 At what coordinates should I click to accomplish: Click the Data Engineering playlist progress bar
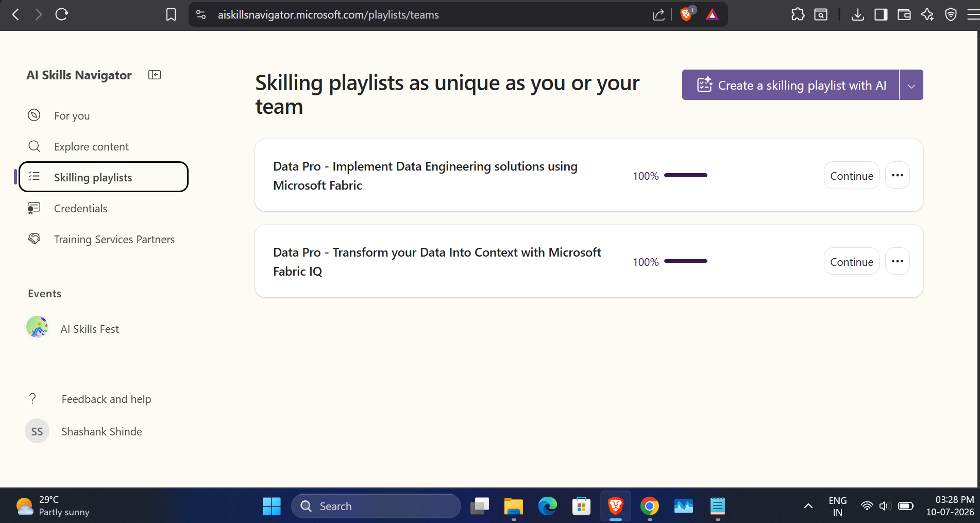[x=686, y=175]
